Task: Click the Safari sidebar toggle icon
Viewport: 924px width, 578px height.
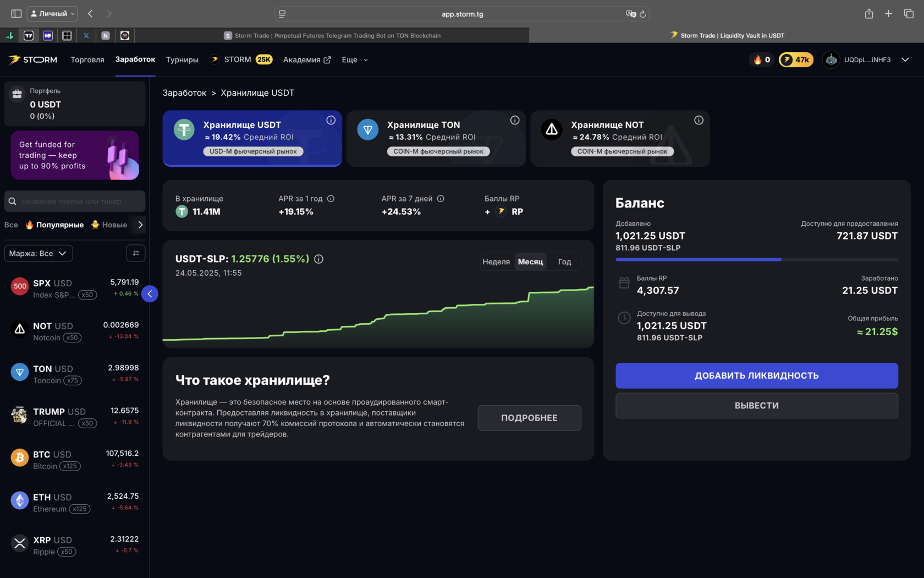Action: tap(16, 13)
